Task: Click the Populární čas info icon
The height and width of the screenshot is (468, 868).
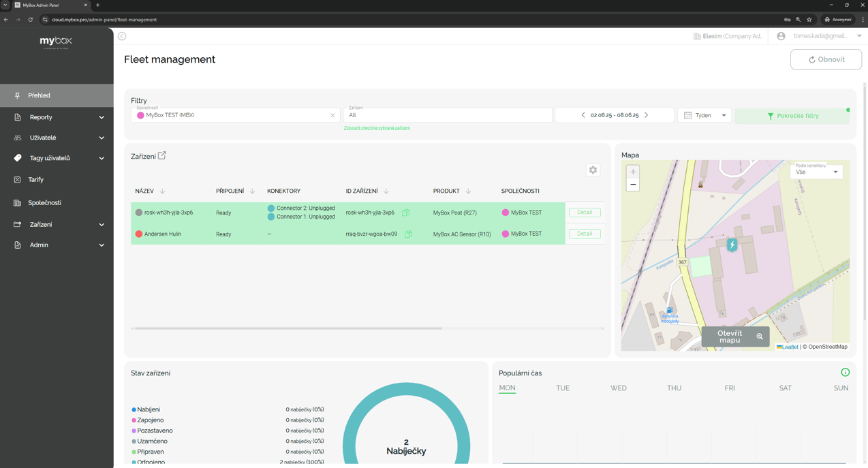Action: 846,373
